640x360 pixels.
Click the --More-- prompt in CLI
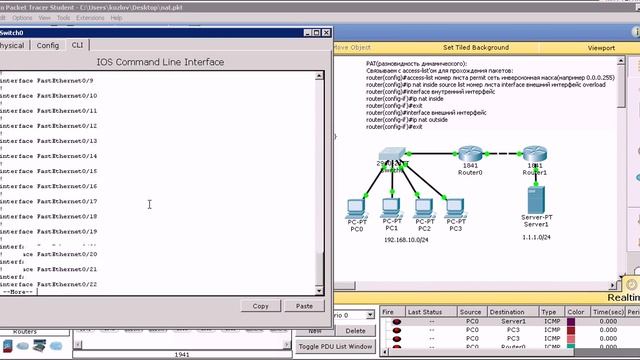point(18,292)
